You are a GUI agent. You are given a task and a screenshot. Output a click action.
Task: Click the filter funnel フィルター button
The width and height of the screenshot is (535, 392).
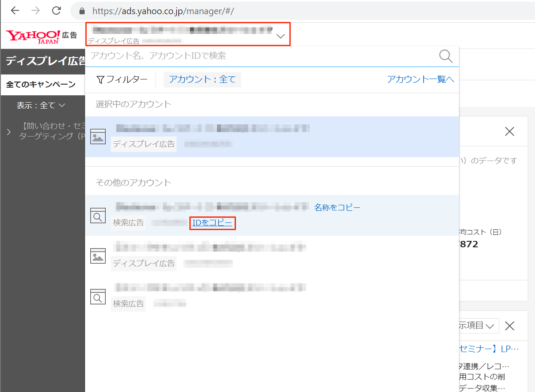(x=122, y=79)
